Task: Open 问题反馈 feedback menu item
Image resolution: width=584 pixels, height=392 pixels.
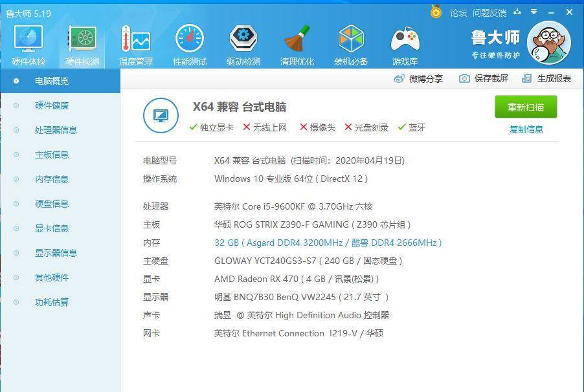Action: point(491,12)
